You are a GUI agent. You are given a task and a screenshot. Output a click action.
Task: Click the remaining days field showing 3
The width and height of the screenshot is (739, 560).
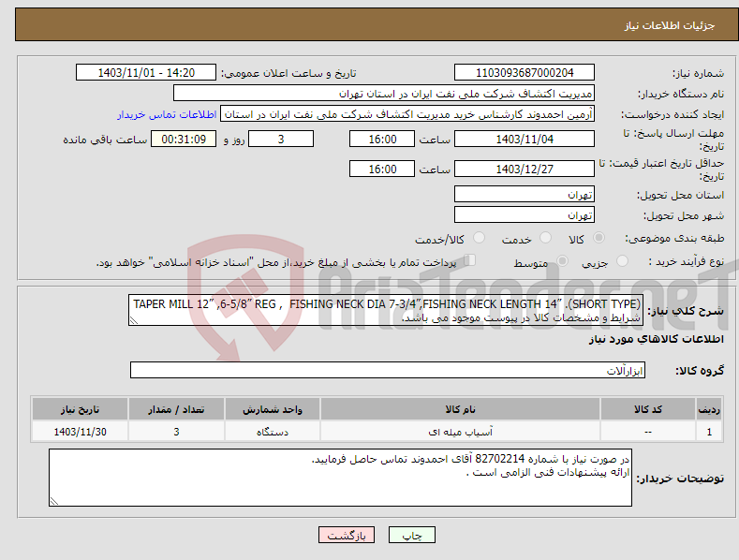[x=281, y=139]
